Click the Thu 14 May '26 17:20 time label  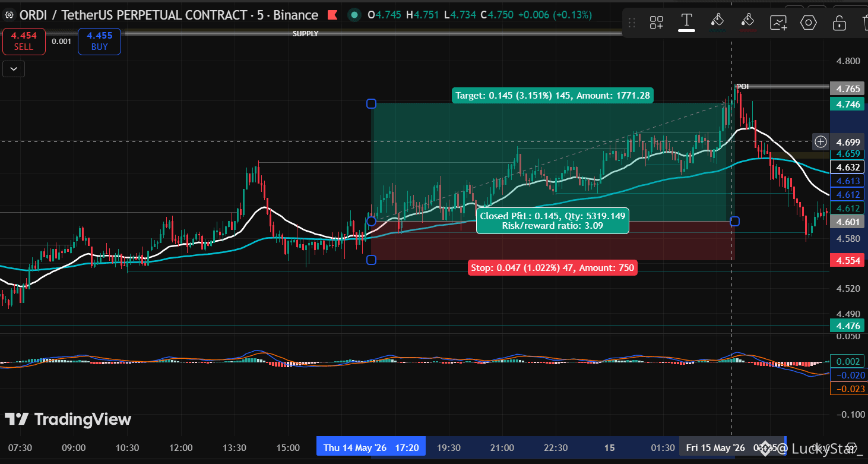point(371,447)
